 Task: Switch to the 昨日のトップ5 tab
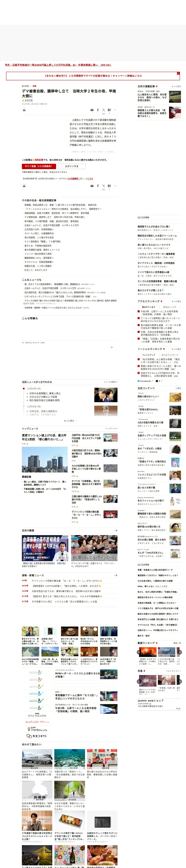[170, 307]
